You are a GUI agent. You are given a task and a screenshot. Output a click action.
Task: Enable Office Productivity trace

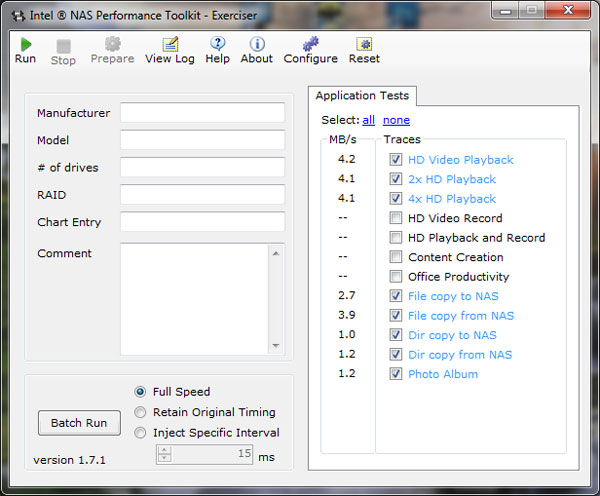point(396,276)
